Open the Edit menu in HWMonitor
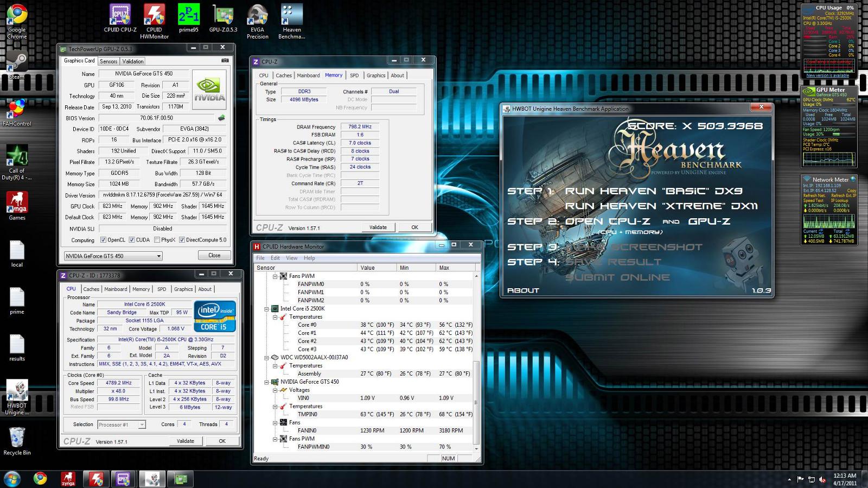 pos(276,258)
